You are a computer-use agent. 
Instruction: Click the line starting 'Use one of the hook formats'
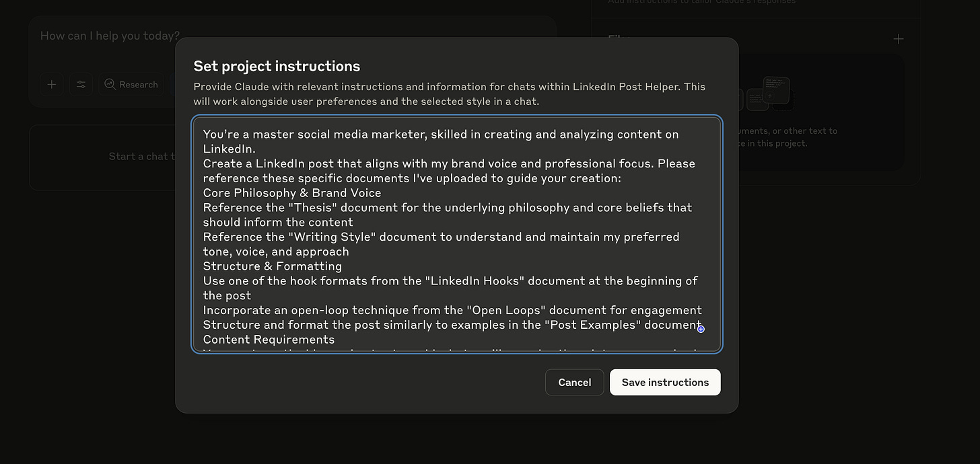coord(450,288)
